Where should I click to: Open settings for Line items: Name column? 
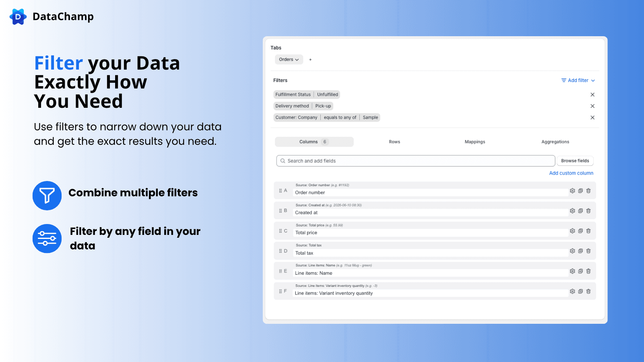(572, 271)
